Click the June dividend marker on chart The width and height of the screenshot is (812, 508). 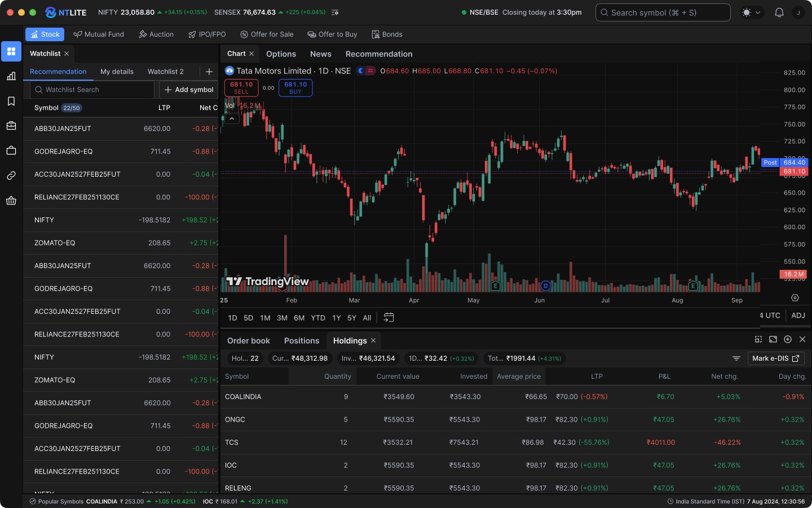(545, 286)
